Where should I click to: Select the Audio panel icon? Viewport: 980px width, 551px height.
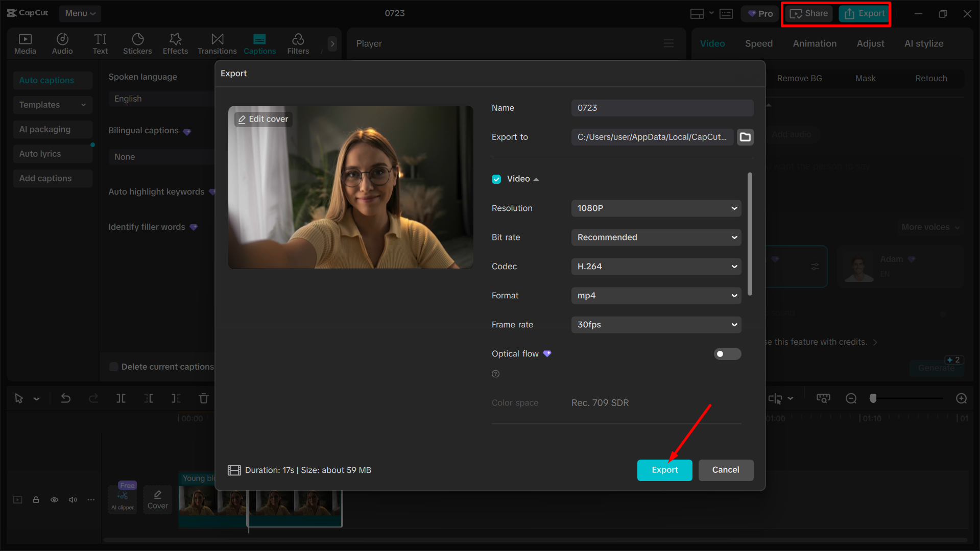62,43
